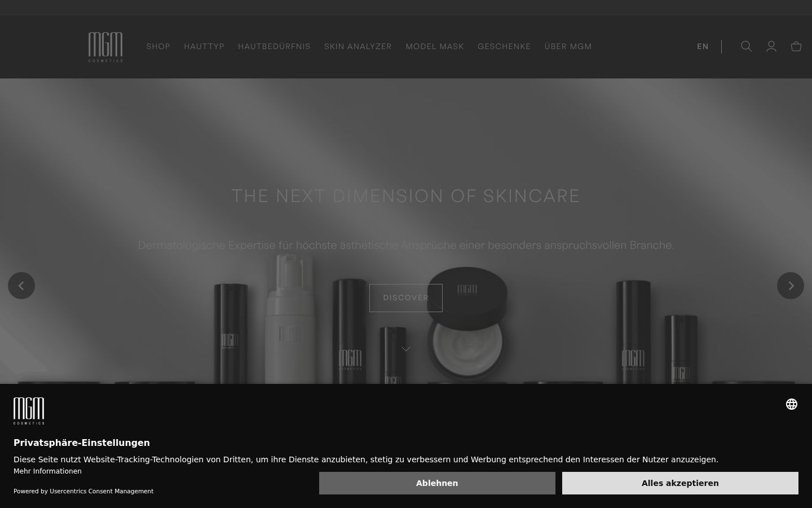Go to SKIN ANALYZER page
Screen dimensions: 812x508
358,46
